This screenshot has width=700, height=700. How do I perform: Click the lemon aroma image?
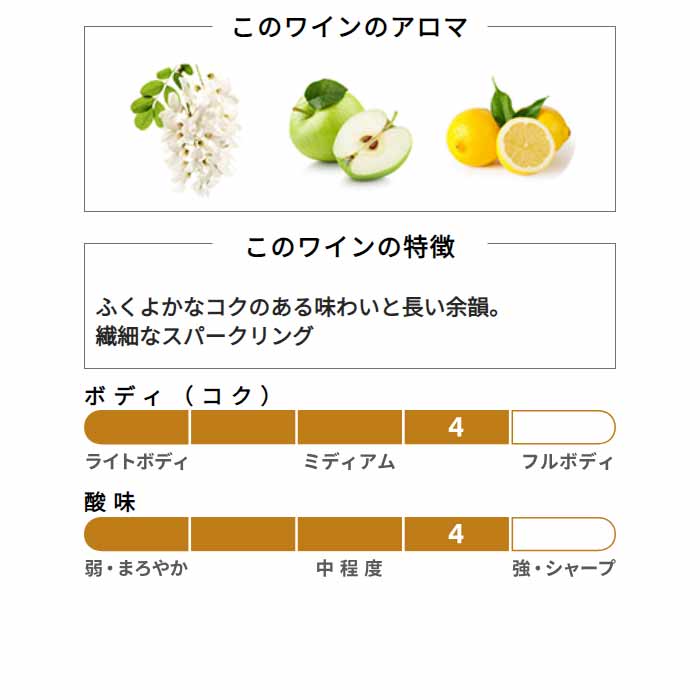pyautogui.click(x=510, y=127)
